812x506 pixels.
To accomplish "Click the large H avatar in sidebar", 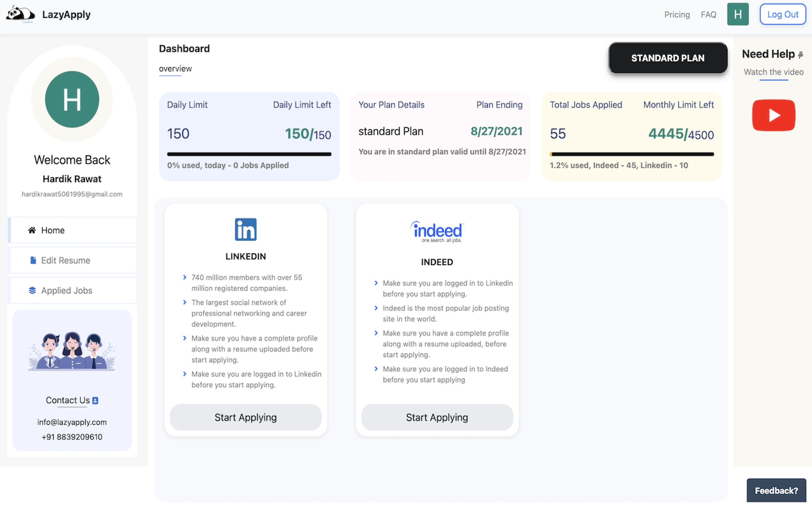I will tap(72, 99).
